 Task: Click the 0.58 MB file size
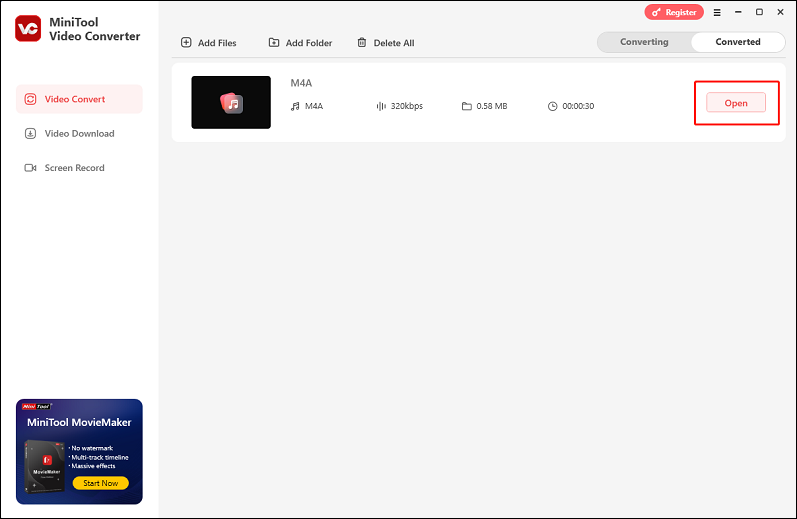coord(492,106)
